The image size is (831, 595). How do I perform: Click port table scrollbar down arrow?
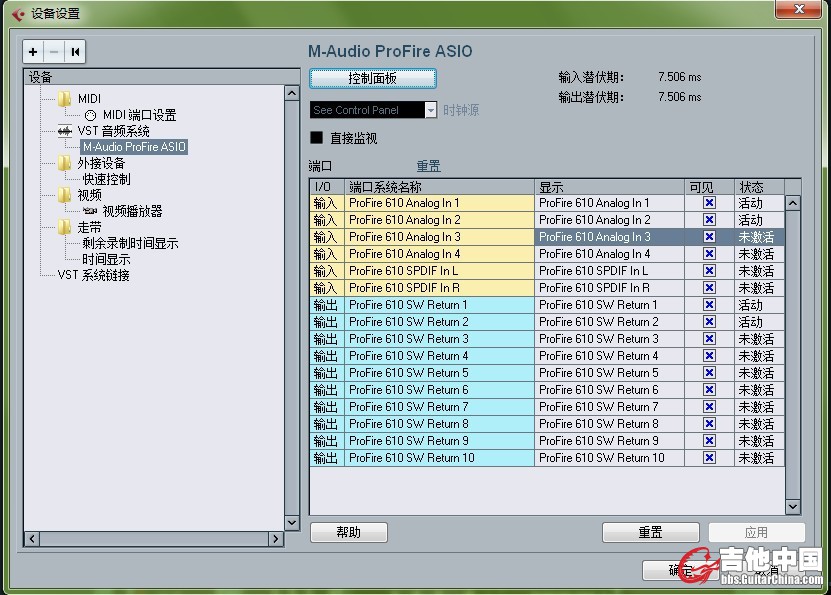(x=793, y=507)
